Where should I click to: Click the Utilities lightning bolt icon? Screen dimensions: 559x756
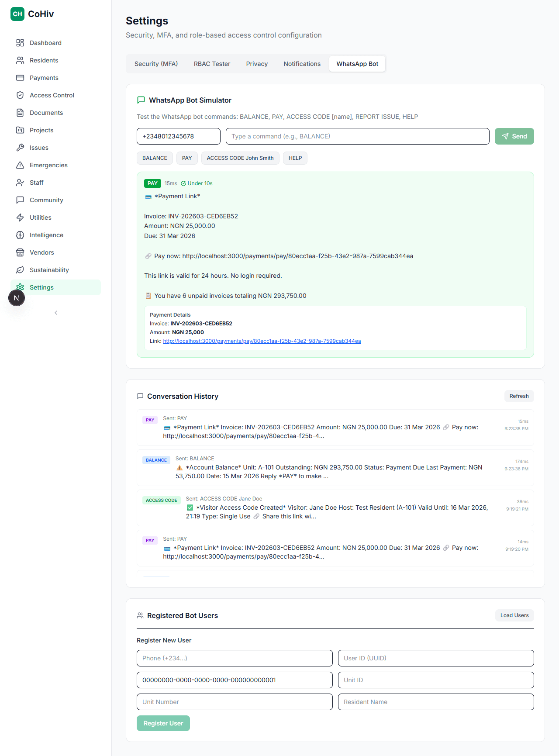pos(20,217)
